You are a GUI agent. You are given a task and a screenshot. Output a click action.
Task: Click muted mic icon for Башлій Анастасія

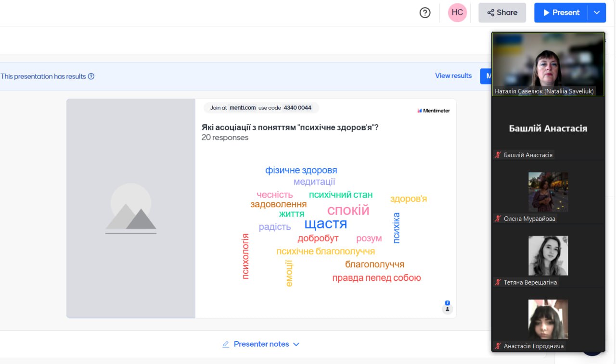pos(498,155)
